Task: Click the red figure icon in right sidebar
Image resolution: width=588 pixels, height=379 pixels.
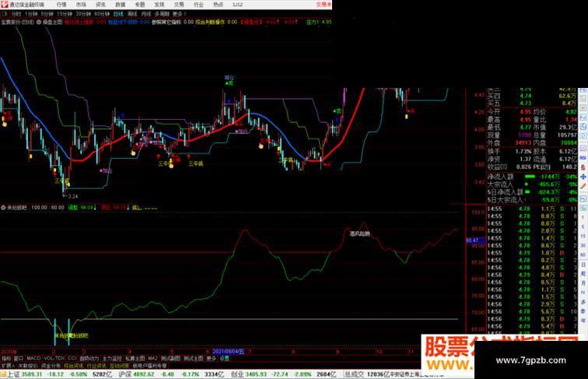Action: point(583,167)
